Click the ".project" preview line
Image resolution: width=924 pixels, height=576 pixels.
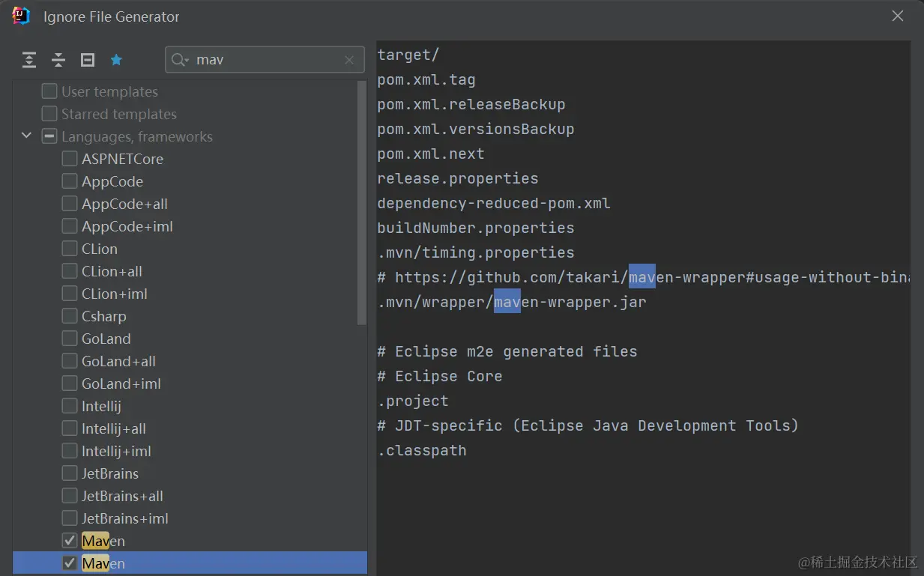point(413,401)
